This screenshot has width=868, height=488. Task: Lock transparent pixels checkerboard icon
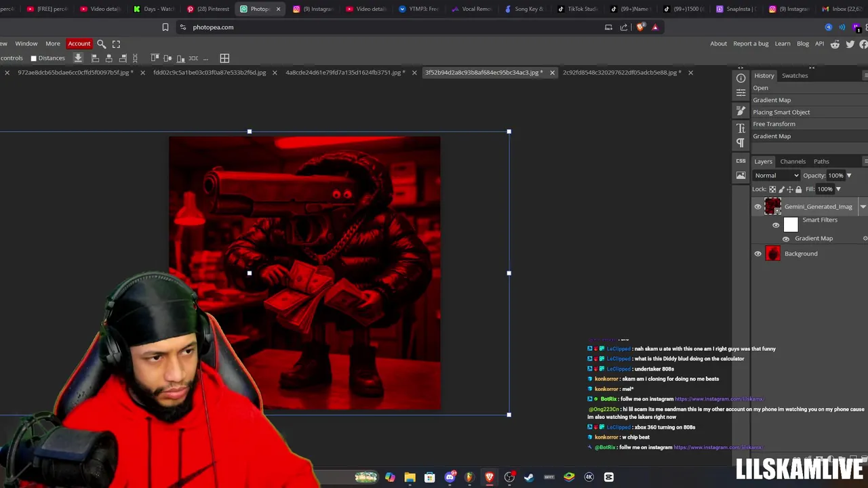click(x=772, y=190)
